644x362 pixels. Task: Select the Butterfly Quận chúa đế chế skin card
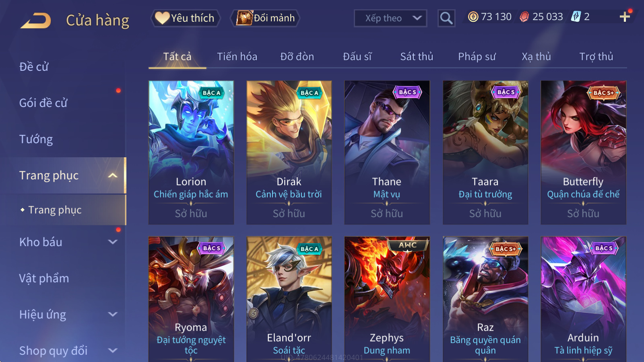point(583,152)
